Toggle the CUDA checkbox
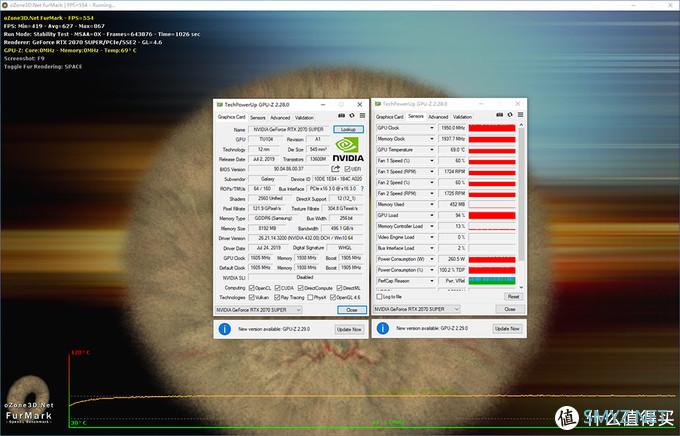This screenshot has height=436, width=680. pyautogui.click(x=278, y=288)
